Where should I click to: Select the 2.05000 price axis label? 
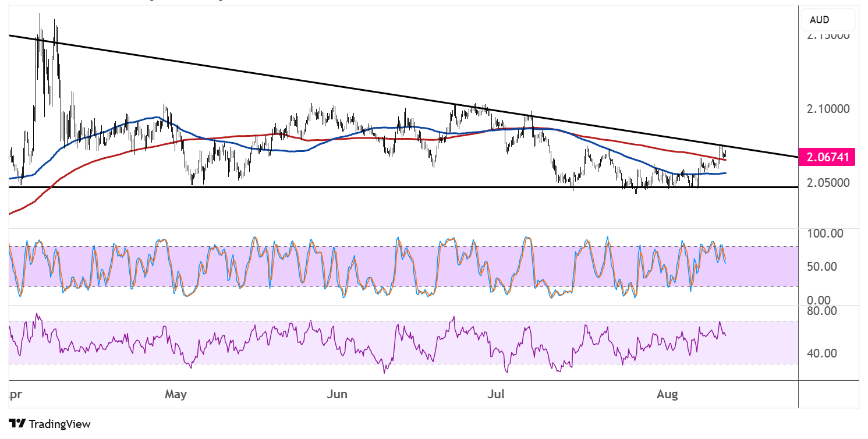point(828,182)
